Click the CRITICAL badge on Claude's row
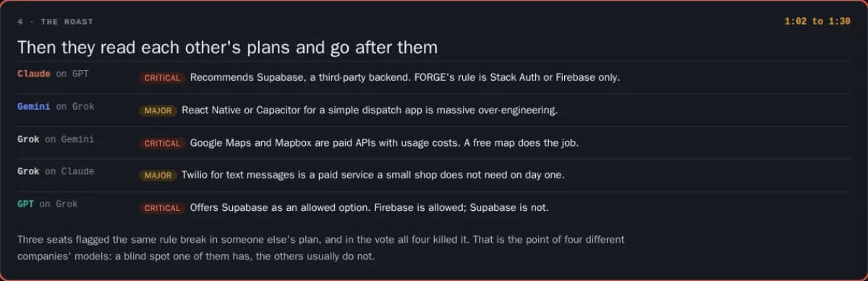 162,78
